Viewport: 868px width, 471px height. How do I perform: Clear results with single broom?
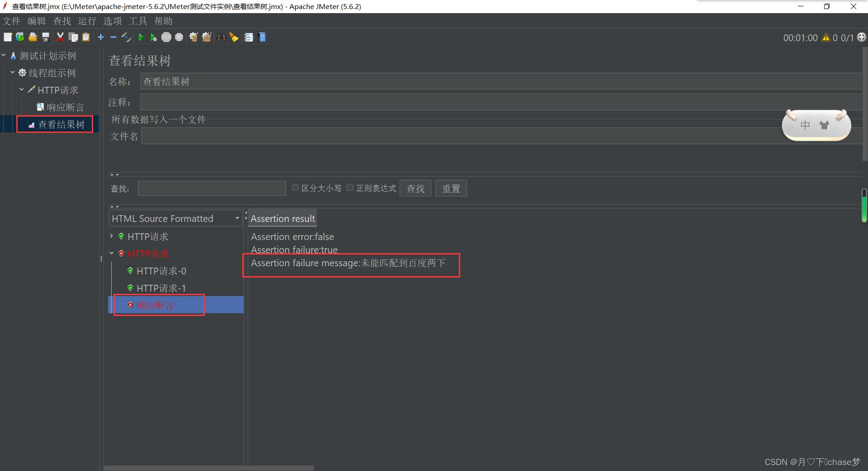193,38
